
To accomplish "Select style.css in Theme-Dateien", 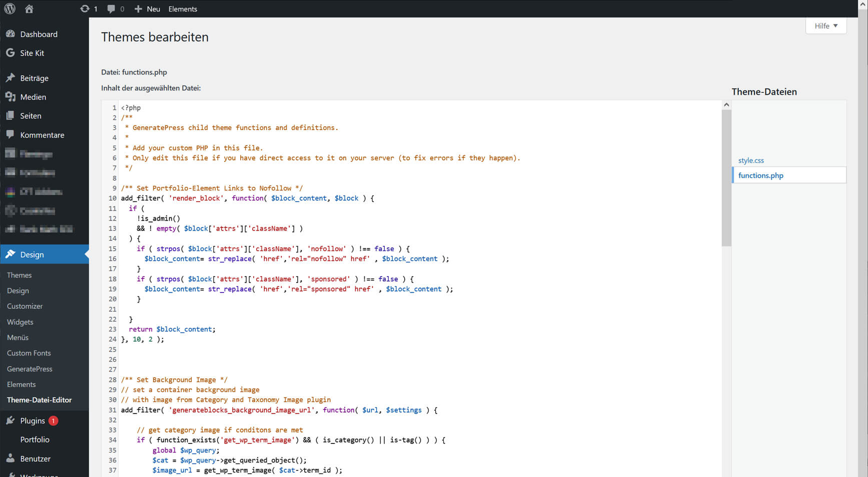I will pyautogui.click(x=751, y=160).
